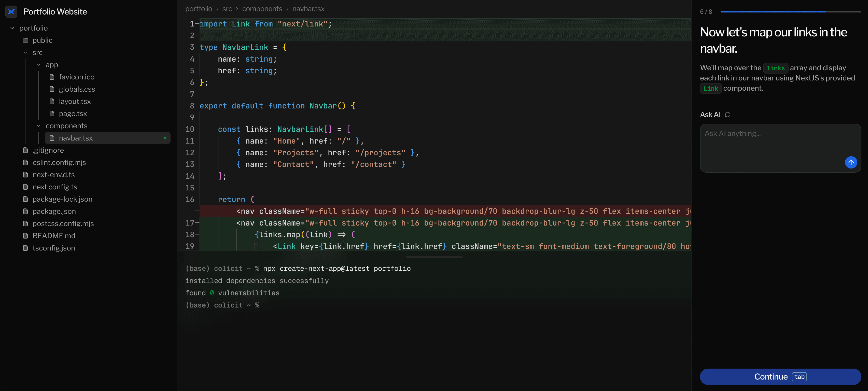Click the tab key badge on Continue

point(799,377)
